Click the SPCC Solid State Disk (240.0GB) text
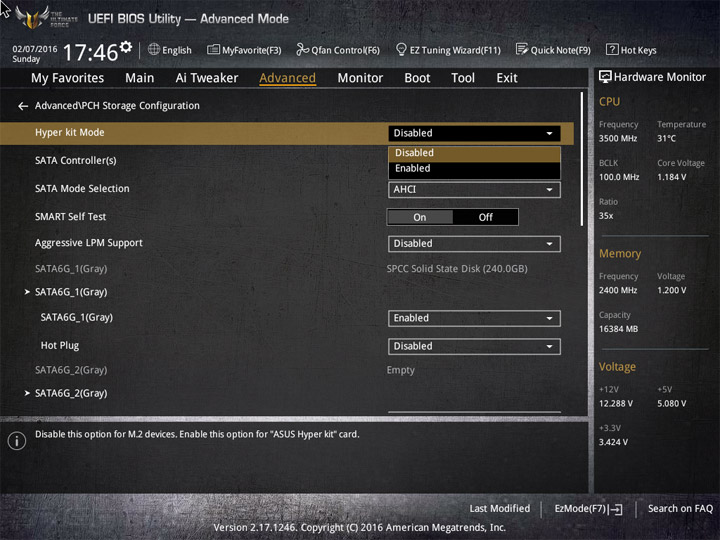 [x=457, y=269]
